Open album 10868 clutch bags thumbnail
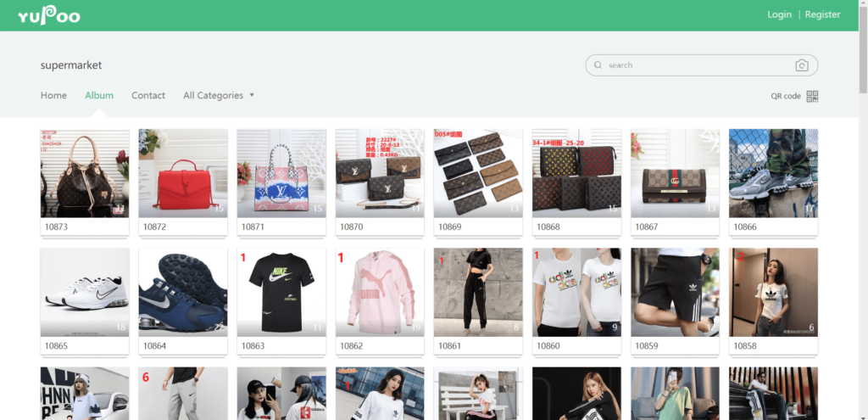This screenshot has height=420, width=868. tap(576, 173)
